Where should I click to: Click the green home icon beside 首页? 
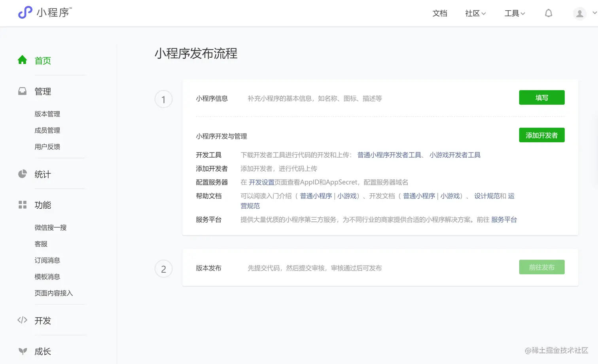(22, 60)
